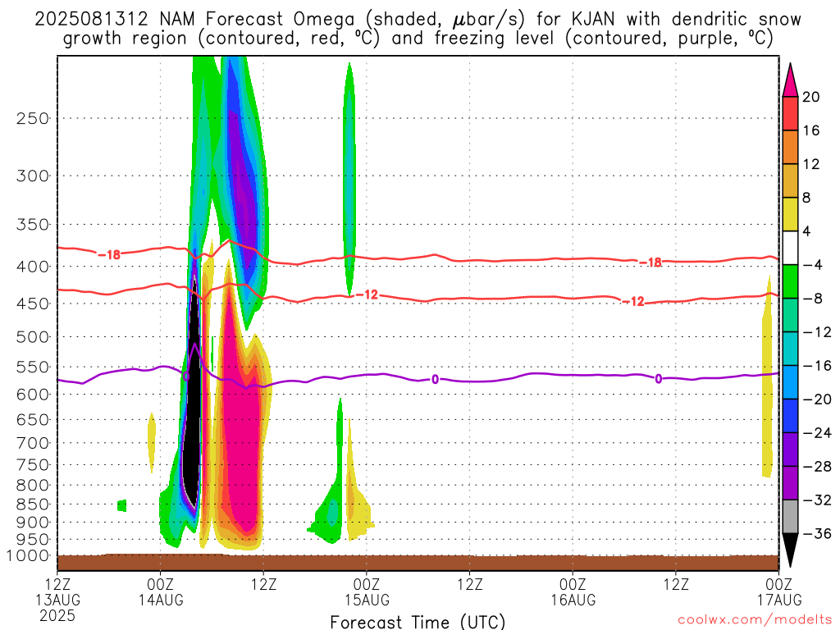Click the green swatch between -4 and -8

[790, 282]
